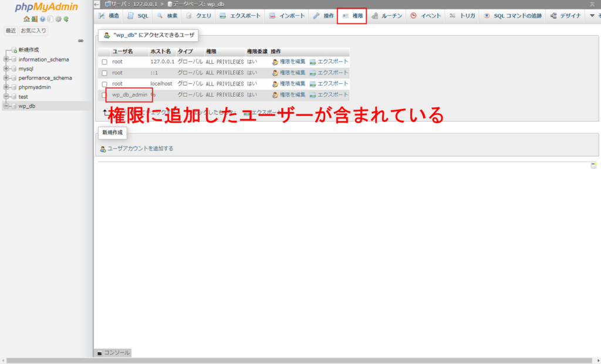Open the more tabs dropdown arrow
Image resolution: width=601 pixels, height=364 pixels.
[592, 16]
